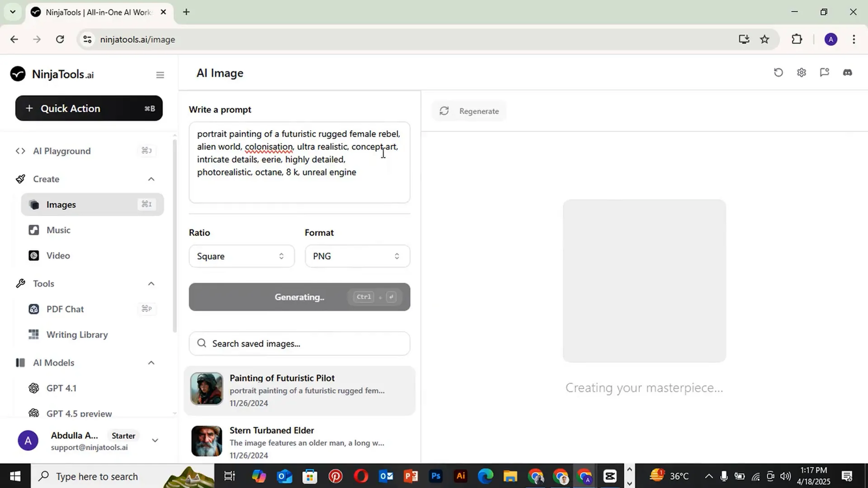Open the notification center icon

(x=847, y=477)
